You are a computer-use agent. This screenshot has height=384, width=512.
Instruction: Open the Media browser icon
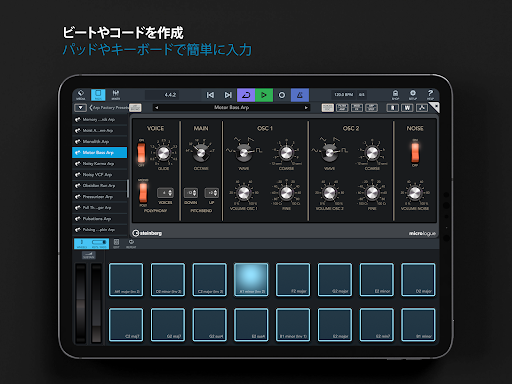click(x=81, y=95)
